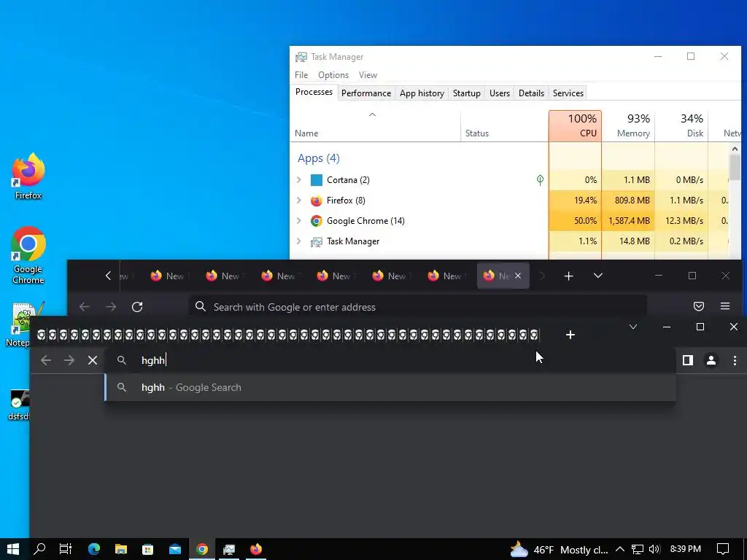
Task: Select the hghh Google Search suggestion
Action: coord(390,387)
